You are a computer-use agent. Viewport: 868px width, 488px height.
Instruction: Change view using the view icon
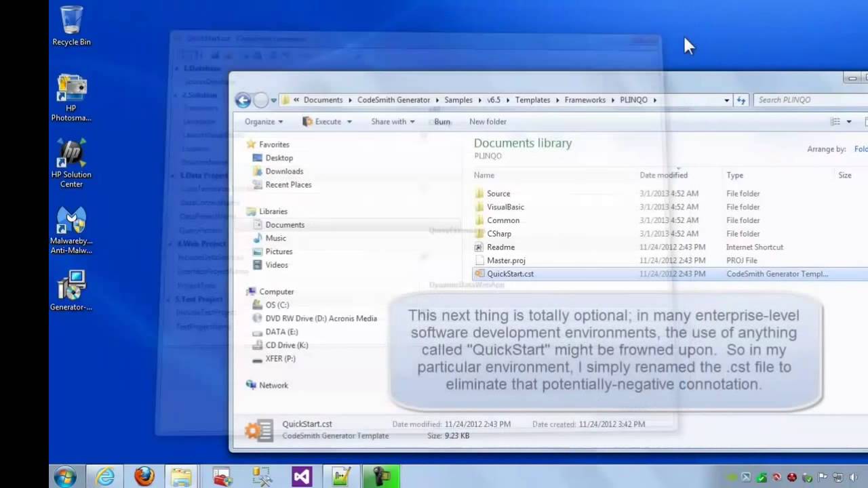835,122
